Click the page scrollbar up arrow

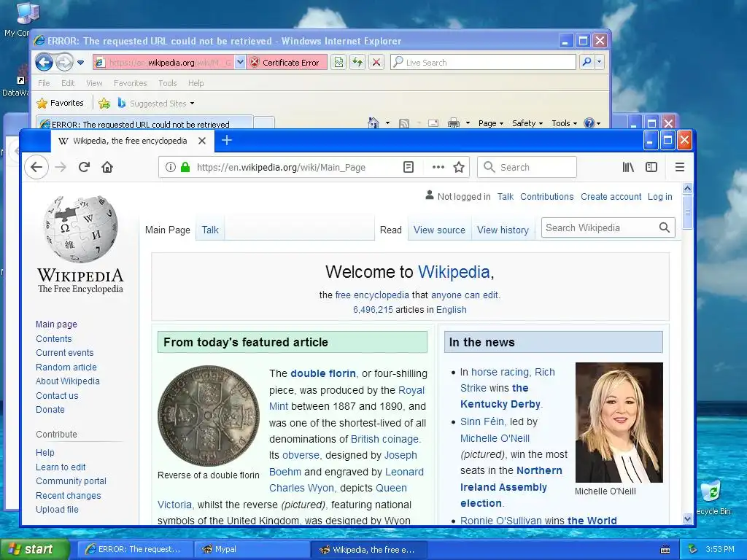(x=687, y=188)
